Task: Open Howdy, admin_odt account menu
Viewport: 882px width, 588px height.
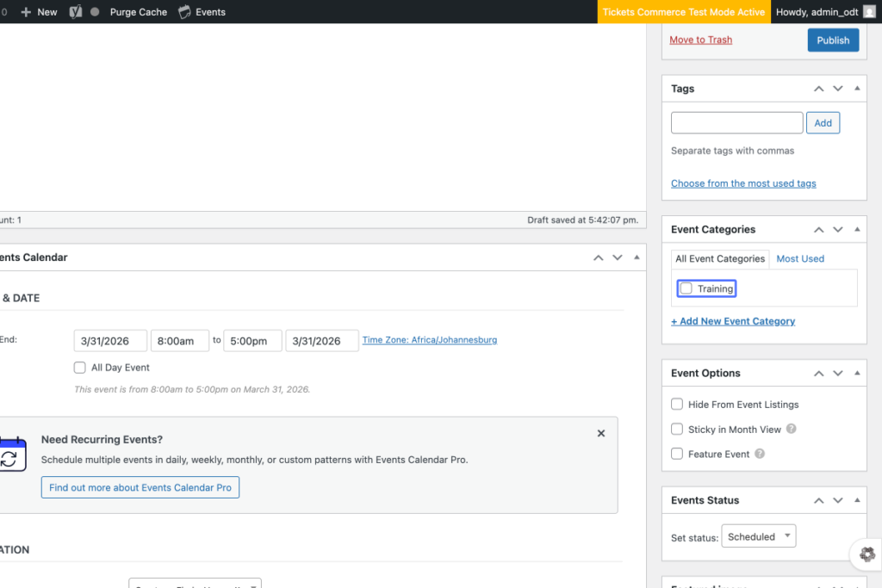Action: tap(826, 12)
